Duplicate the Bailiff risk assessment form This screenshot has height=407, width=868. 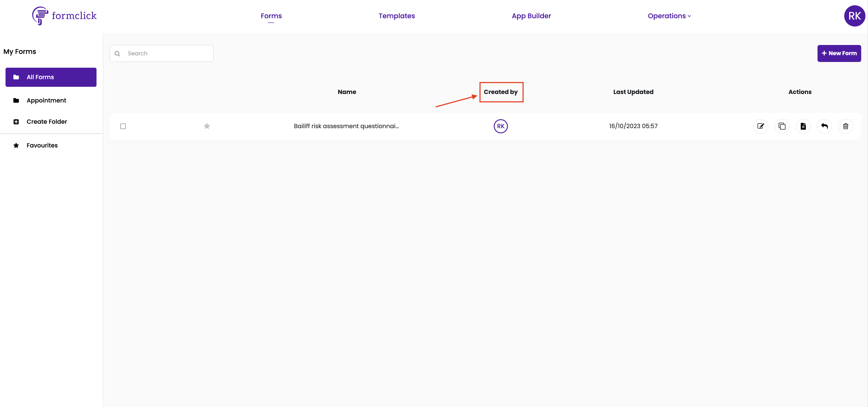click(x=782, y=126)
